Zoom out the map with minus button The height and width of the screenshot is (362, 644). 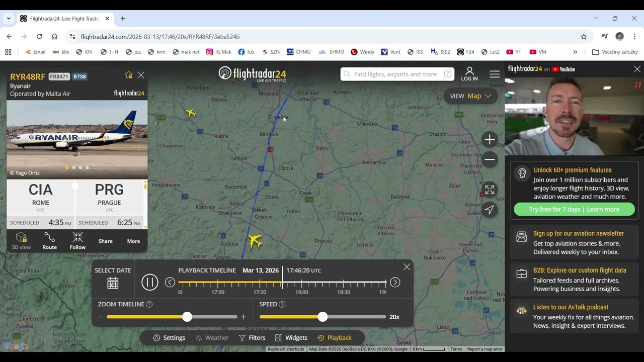(x=490, y=160)
